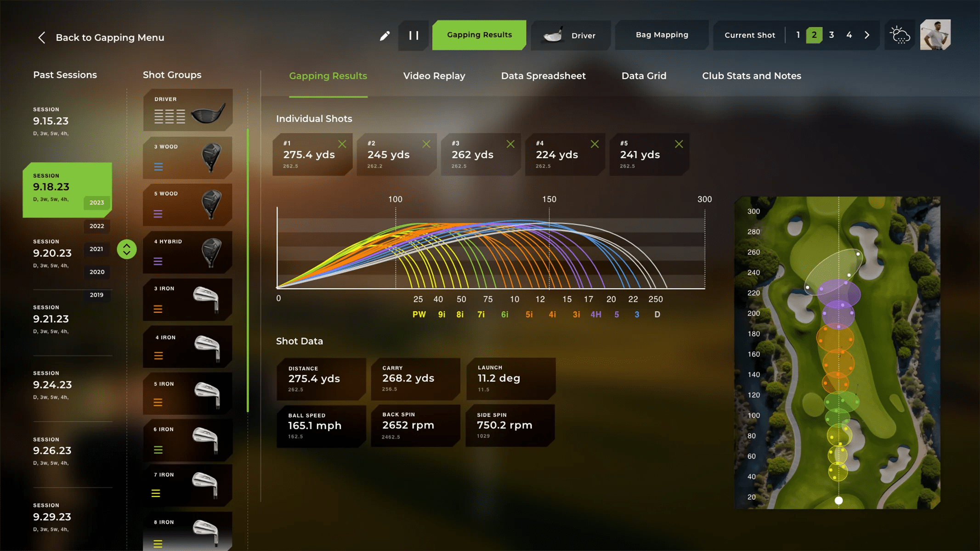This screenshot has height=551, width=980.
Task: Remove shot #1 with the green X
Action: [342, 144]
